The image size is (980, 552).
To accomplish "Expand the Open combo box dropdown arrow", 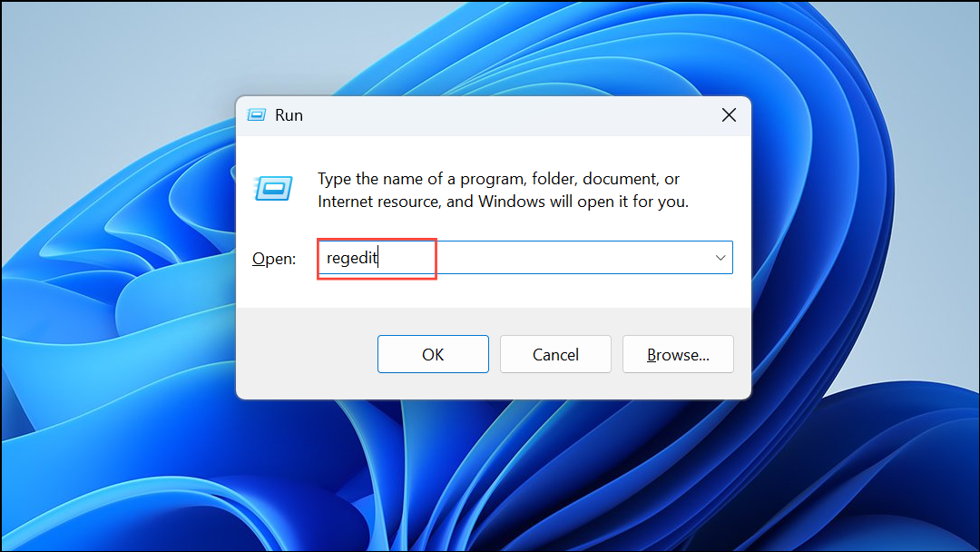I will [x=720, y=258].
